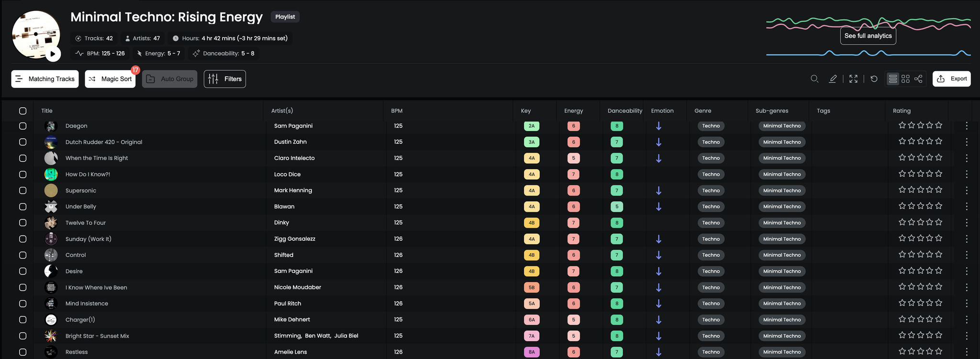Image resolution: width=980 pixels, height=359 pixels.
Task: Click the track title Charger(1)
Action: 80,320
